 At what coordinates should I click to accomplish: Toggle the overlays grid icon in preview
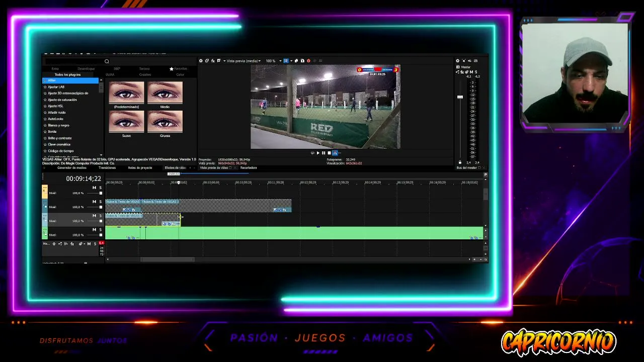click(x=286, y=61)
